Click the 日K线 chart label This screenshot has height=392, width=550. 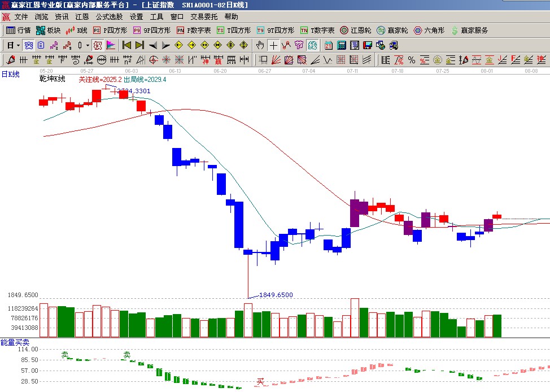pyautogui.click(x=10, y=74)
